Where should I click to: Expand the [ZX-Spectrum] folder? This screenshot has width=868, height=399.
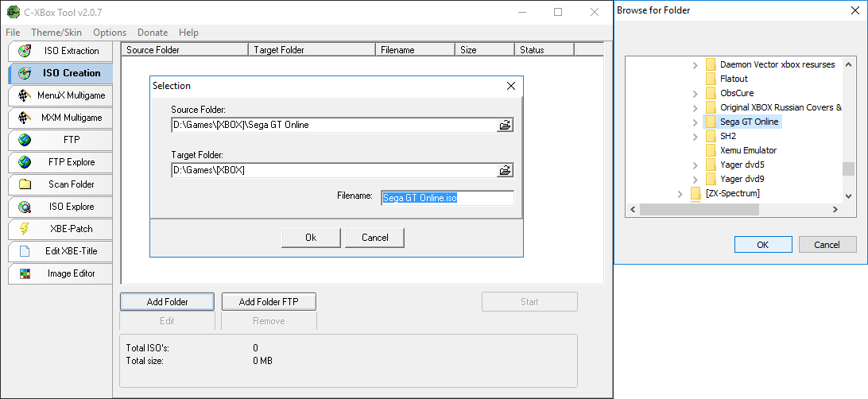tap(681, 194)
